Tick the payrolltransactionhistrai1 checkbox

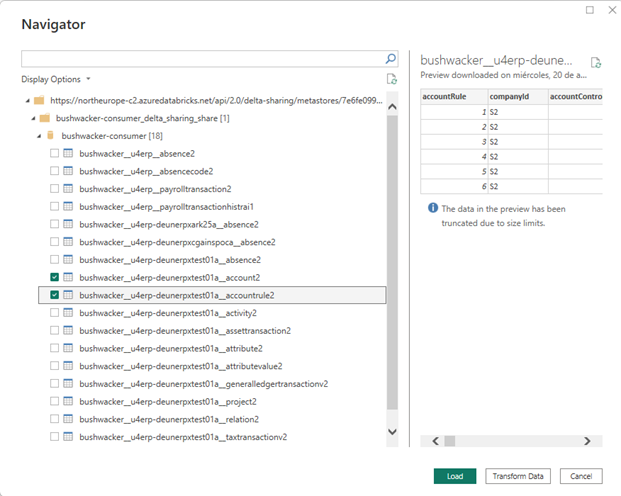click(x=55, y=206)
